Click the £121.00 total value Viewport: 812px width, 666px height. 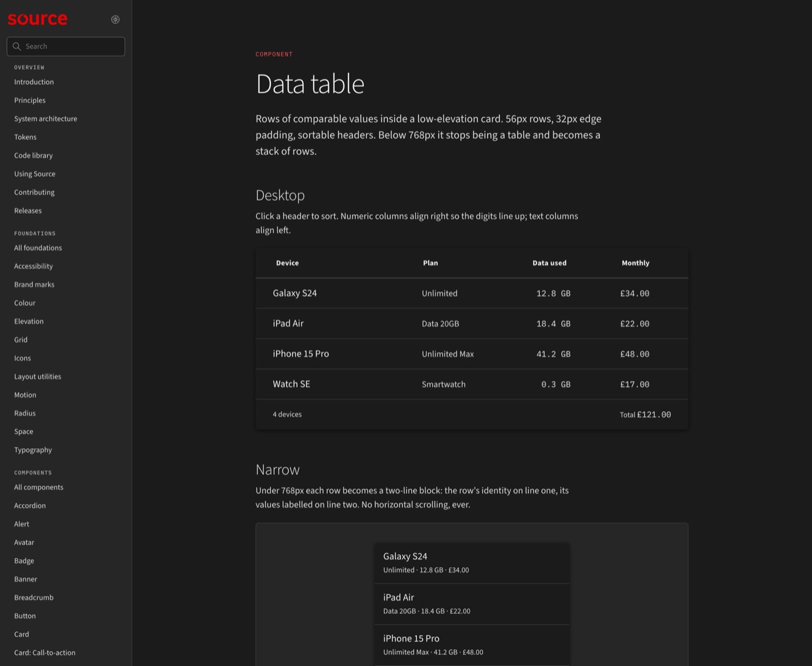(x=654, y=414)
